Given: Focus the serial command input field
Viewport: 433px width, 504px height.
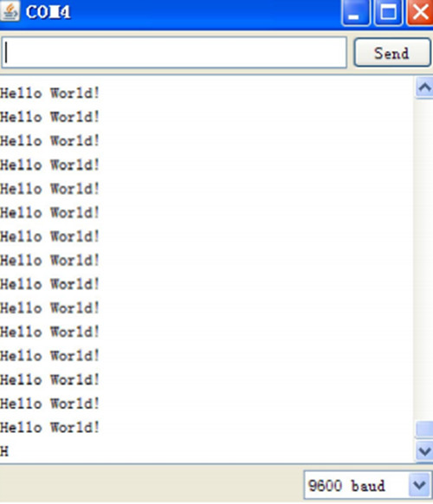Looking at the screenshot, I should point(174,53).
